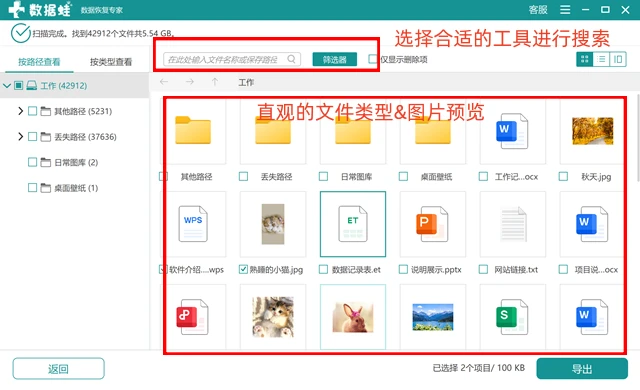Expand the 其他路径 (5231) tree node
Screen dimensions: 640x390
pos(20,111)
